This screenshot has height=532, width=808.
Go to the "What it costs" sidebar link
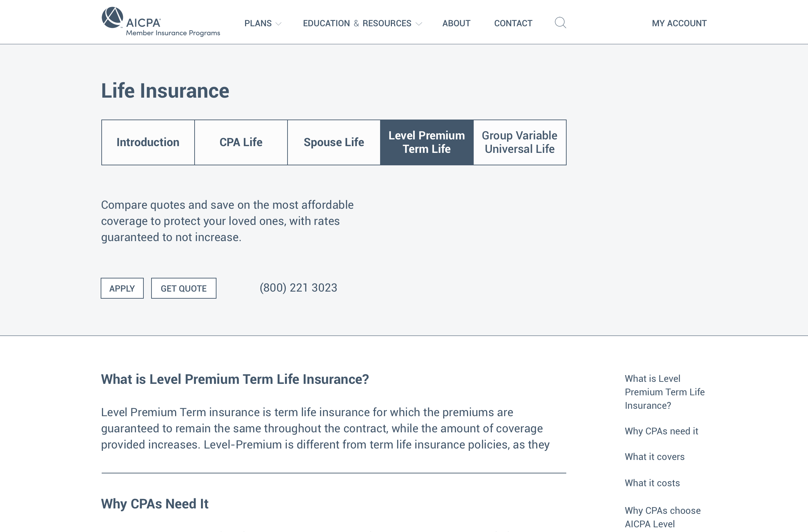tap(652, 483)
